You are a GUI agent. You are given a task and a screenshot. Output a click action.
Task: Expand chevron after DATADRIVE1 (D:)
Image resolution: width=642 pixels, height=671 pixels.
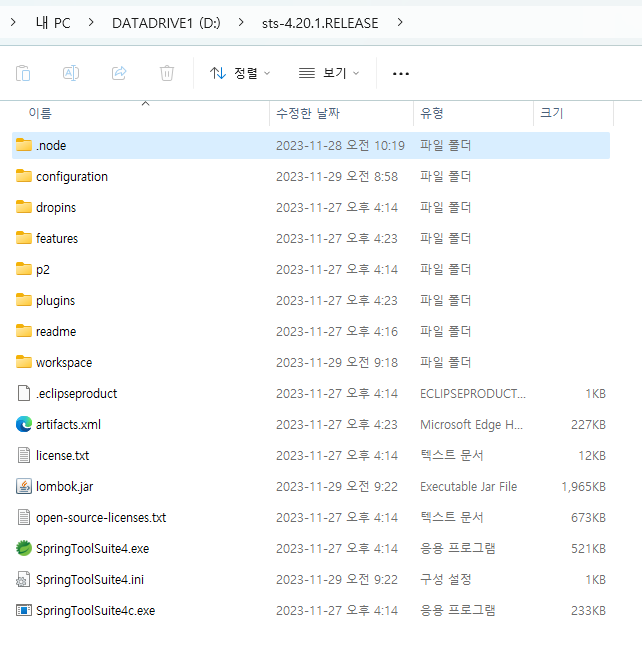241,22
